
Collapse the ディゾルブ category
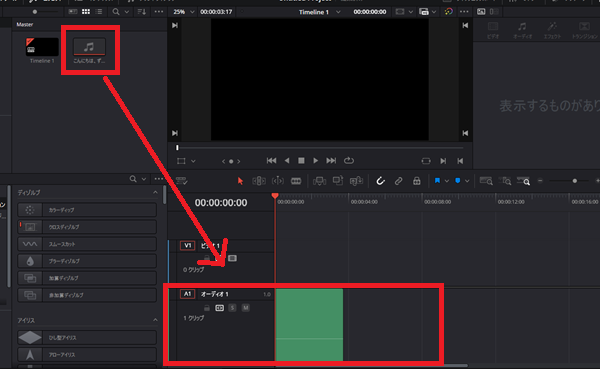(155, 192)
